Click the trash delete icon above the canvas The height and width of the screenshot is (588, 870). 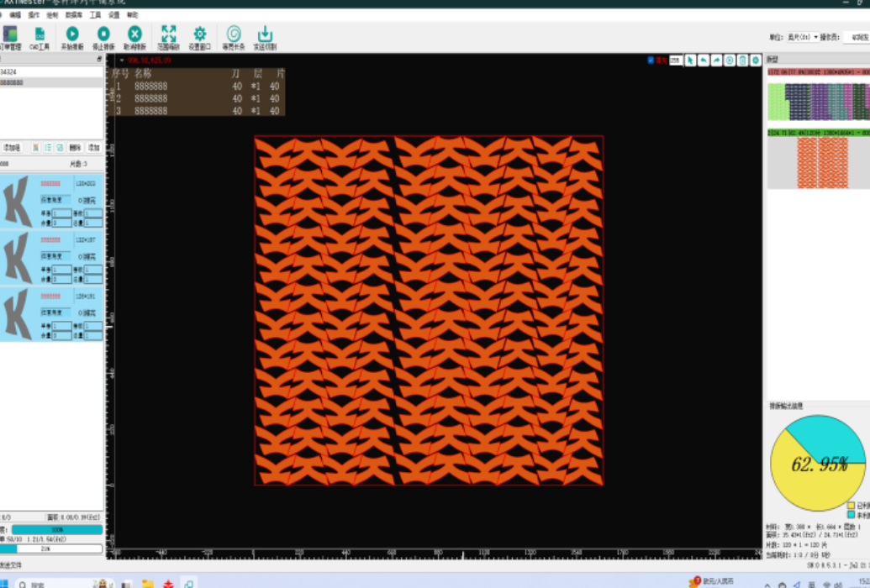[742, 60]
